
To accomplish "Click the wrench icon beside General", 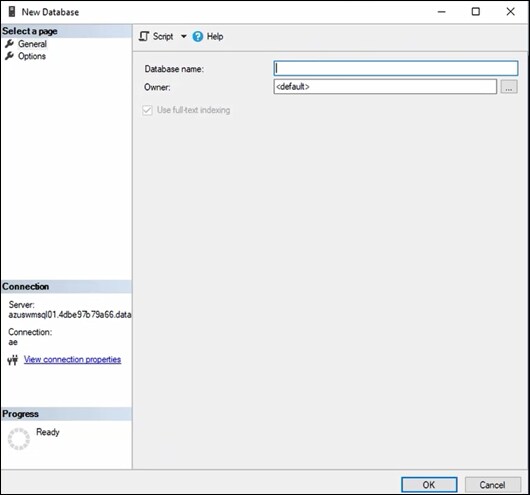I will (9, 44).
